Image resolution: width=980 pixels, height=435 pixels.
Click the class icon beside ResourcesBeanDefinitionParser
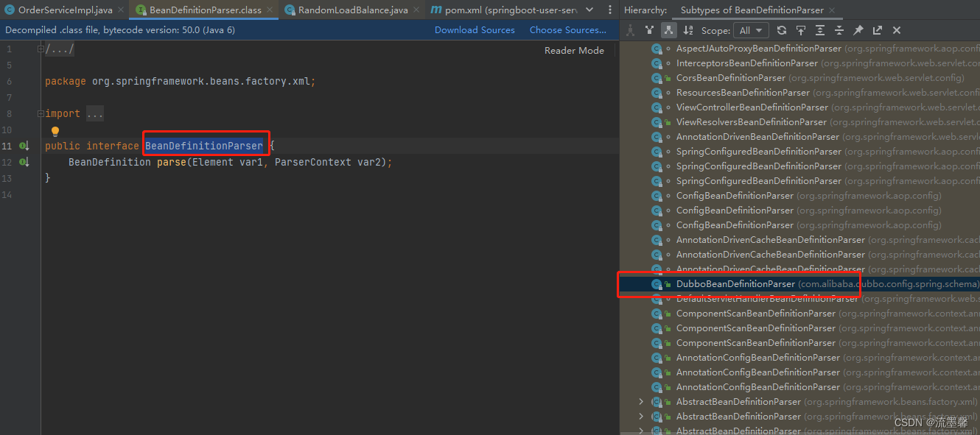point(657,93)
